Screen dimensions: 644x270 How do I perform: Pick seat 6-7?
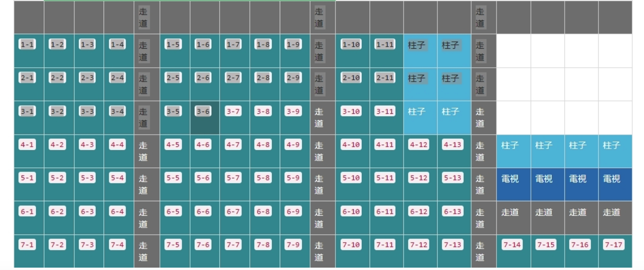pos(233,212)
